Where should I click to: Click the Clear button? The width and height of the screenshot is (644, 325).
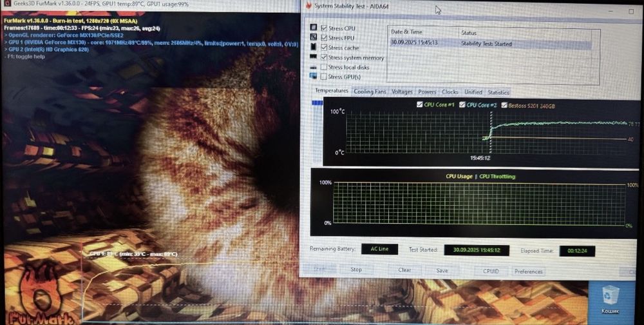404,270
